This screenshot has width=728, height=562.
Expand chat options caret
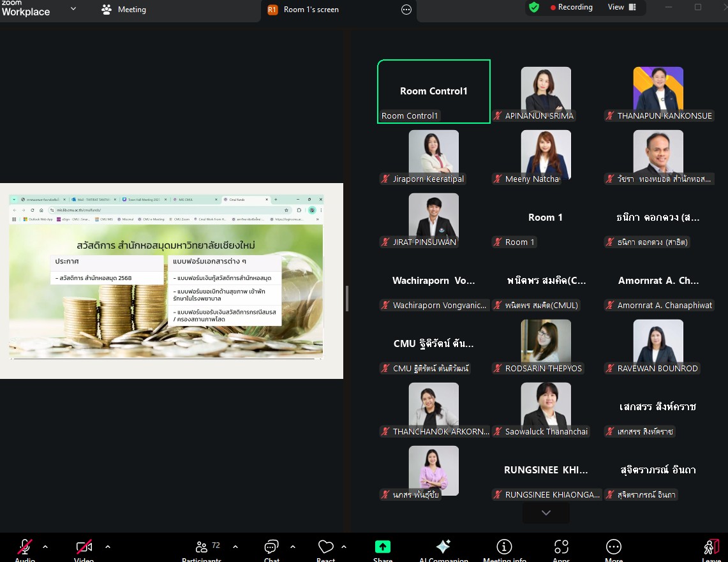292,547
